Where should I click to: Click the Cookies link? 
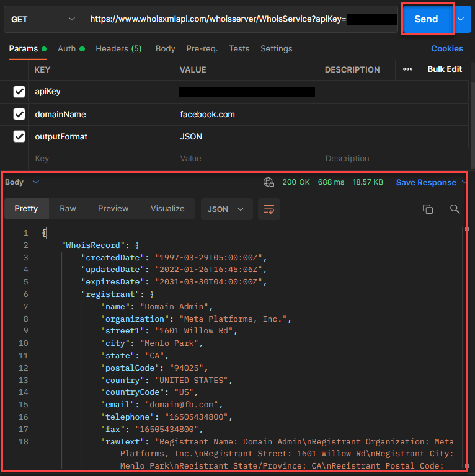446,49
